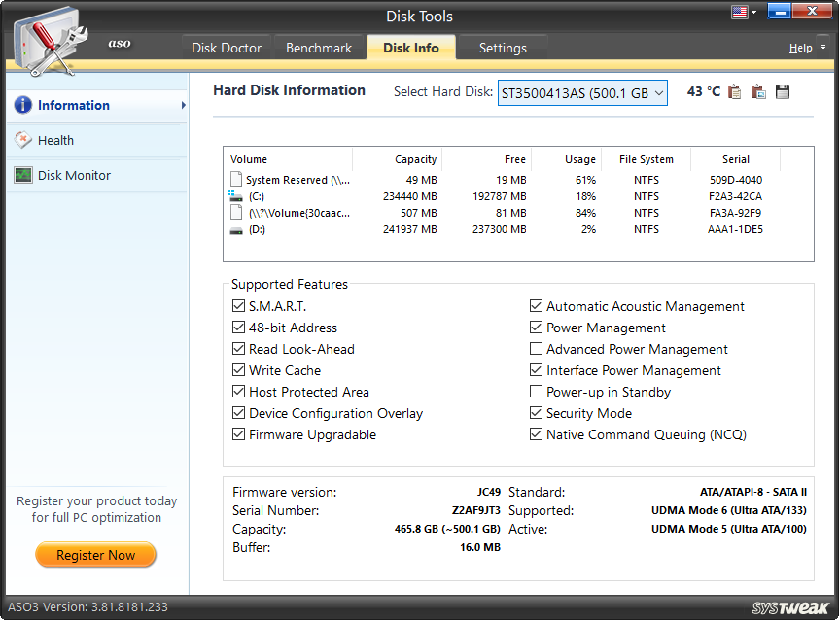Open Disk Monitor via its monitor icon
Viewport: 840px width, 621px height.
[x=22, y=175]
